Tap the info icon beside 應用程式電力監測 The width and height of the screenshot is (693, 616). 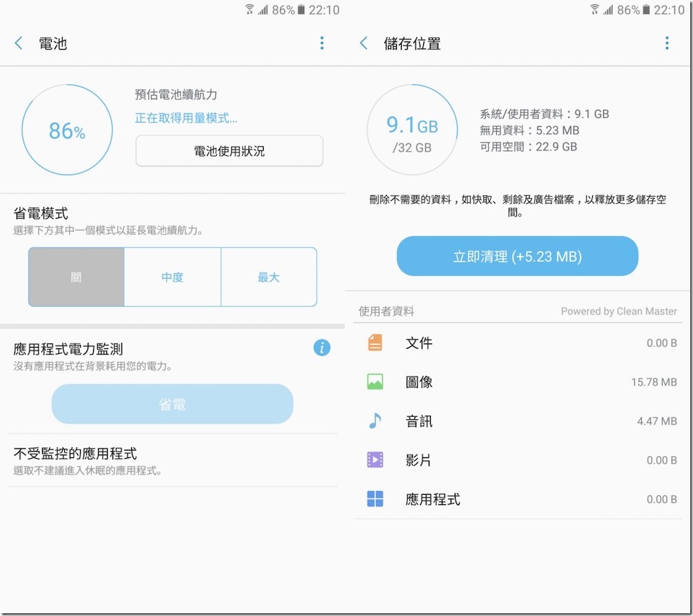pyautogui.click(x=322, y=348)
